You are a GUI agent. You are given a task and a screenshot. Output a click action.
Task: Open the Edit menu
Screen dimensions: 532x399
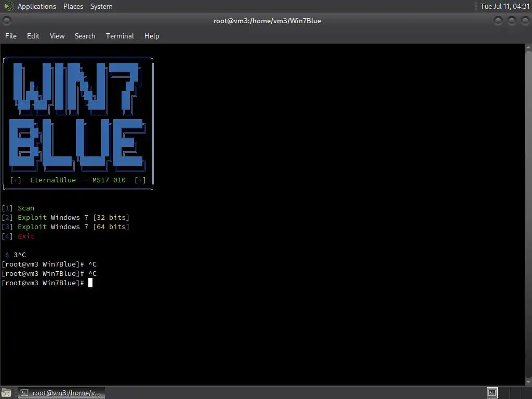point(33,36)
